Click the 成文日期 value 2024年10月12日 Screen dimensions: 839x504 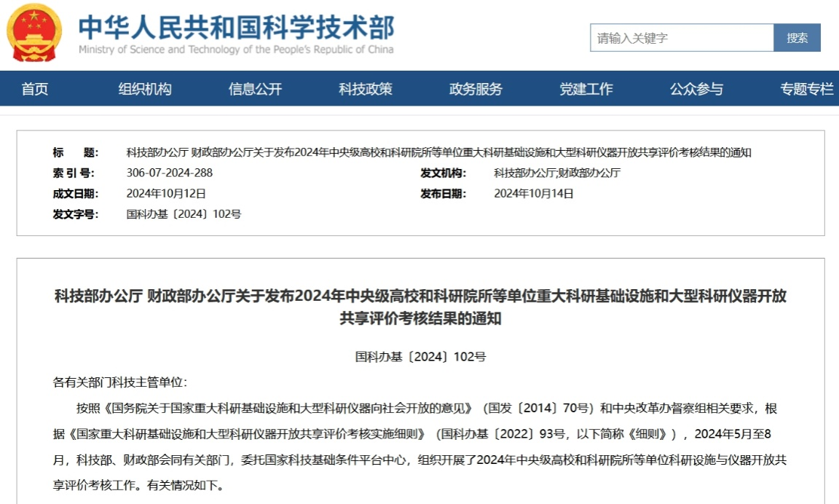[x=166, y=194]
